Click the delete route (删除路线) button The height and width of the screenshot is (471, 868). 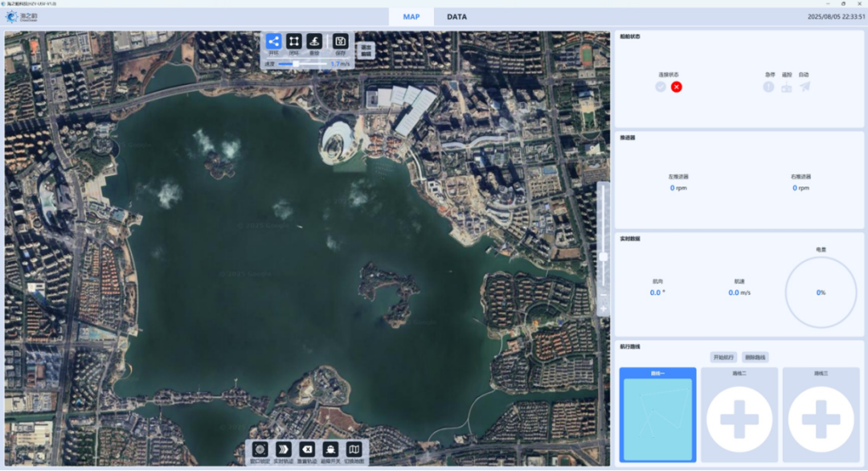tap(755, 357)
